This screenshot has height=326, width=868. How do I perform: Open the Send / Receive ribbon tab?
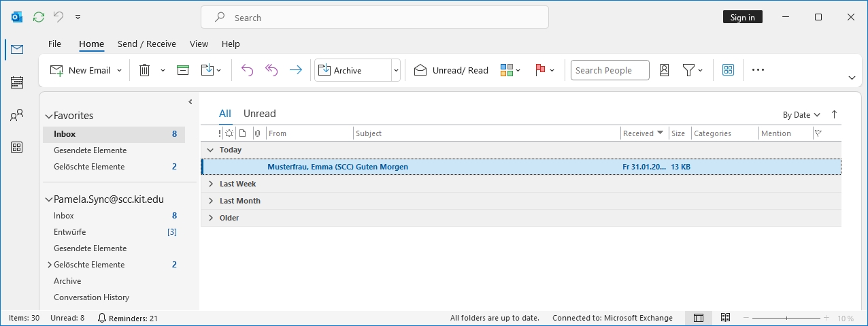click(x=146, y=44)
